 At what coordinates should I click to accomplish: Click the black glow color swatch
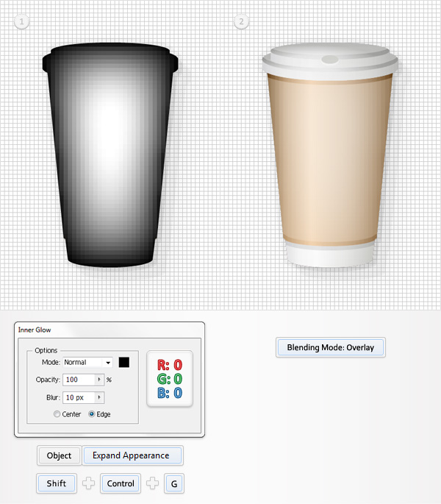pyautogui.click(x=124, y=362)
